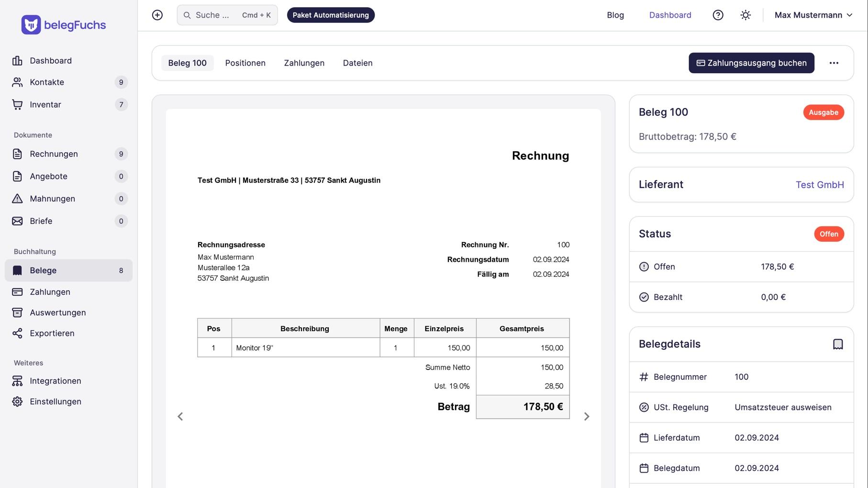
Task: Open Briefe in the sidebar
Action: tap(68, 221)
